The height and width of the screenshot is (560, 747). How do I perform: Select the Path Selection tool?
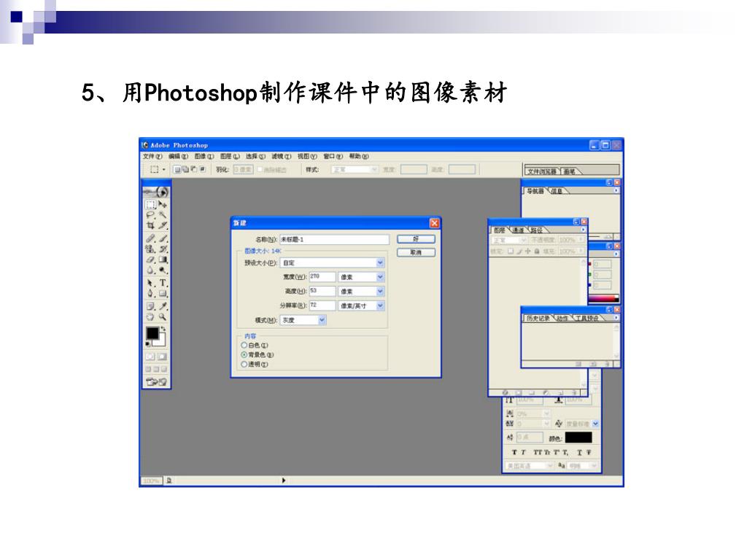150,283
